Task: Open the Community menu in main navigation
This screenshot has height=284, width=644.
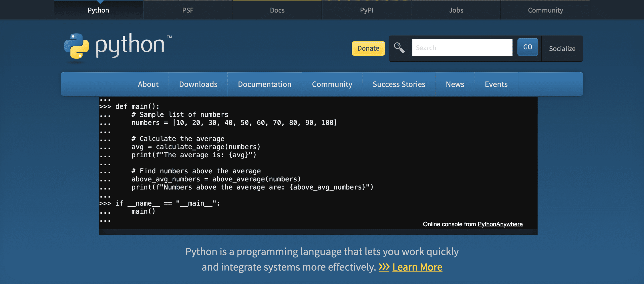Action: click(332, 84)
